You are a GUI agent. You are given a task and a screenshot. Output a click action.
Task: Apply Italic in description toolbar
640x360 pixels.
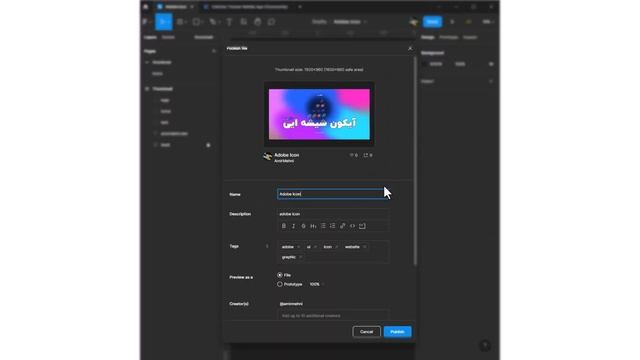(293, 226)
